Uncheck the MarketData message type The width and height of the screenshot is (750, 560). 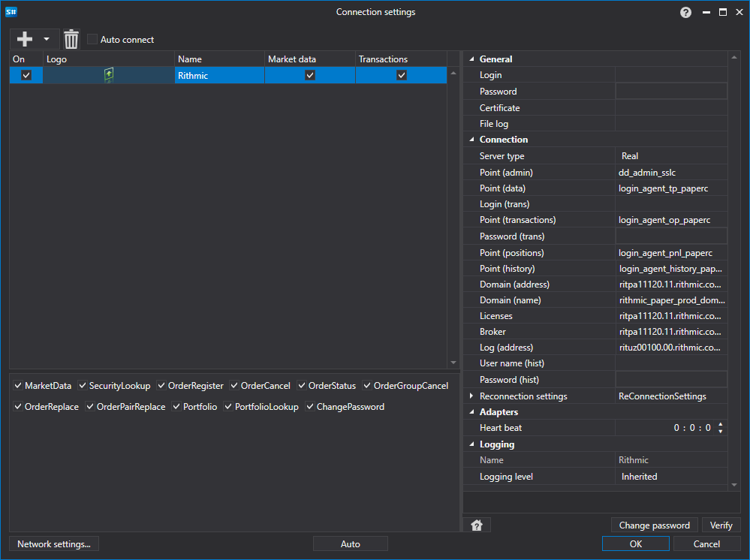point(18,385)
